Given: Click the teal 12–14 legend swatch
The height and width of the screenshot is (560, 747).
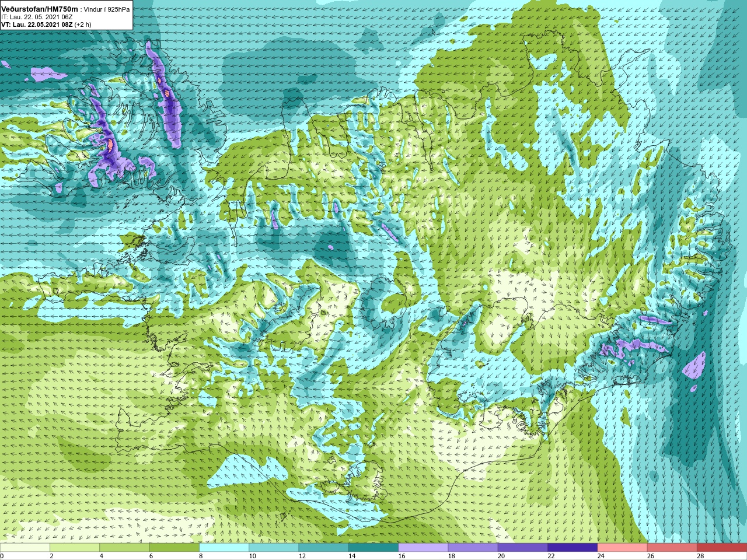Looking at the screenshot, I should pyautogui.click(x=324, y=548).
